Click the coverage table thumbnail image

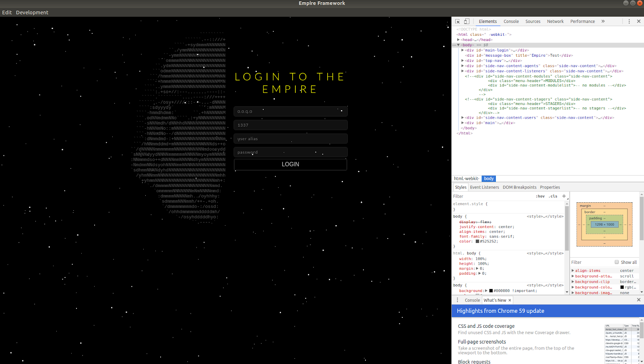[622, 343]
